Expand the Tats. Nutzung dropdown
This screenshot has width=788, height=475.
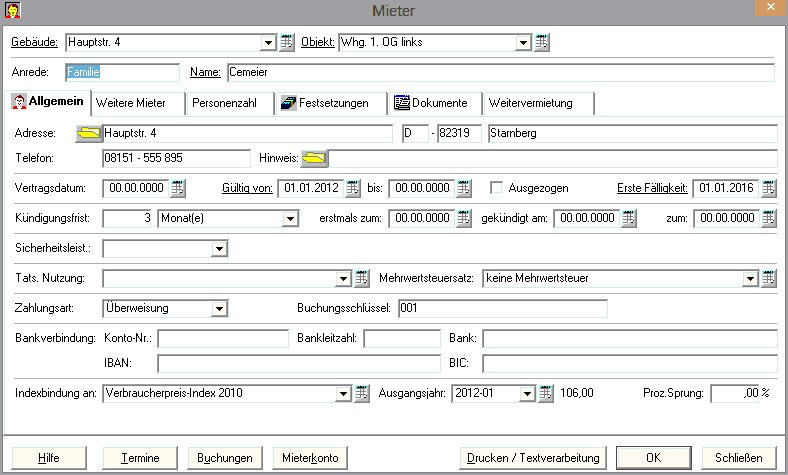pyautogui.click(x=343, y=279)
